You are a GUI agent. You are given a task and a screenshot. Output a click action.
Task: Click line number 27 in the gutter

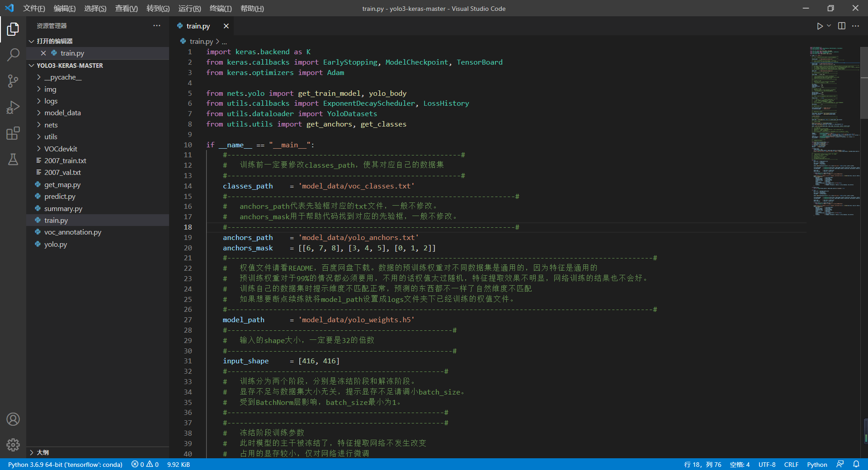pyautogui.click(x=188, y=320)
